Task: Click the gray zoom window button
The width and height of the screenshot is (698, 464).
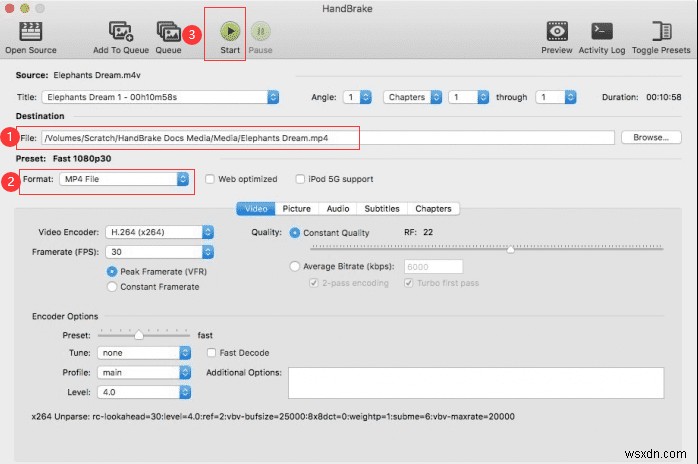Action: pos(40,8)
